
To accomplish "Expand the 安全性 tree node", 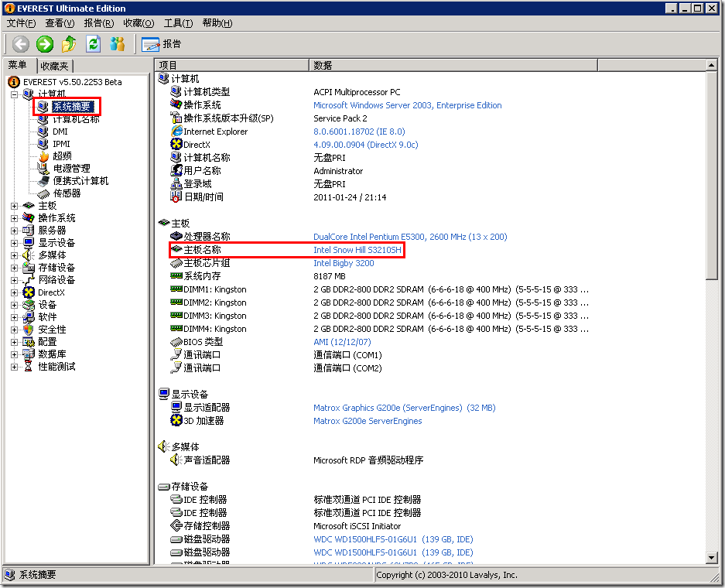I will click(x=15, y=330).
